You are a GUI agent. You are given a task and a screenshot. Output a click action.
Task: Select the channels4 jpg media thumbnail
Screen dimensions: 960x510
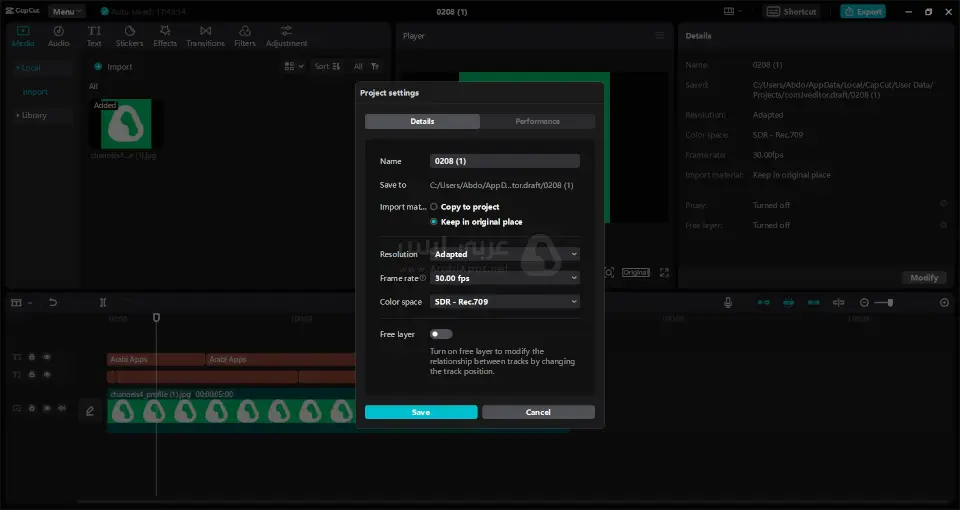(126, 124)
